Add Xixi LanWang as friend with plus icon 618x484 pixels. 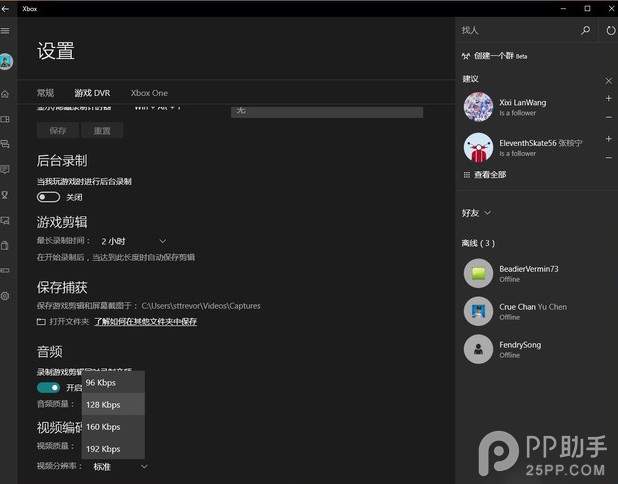(x=609, y=98)
